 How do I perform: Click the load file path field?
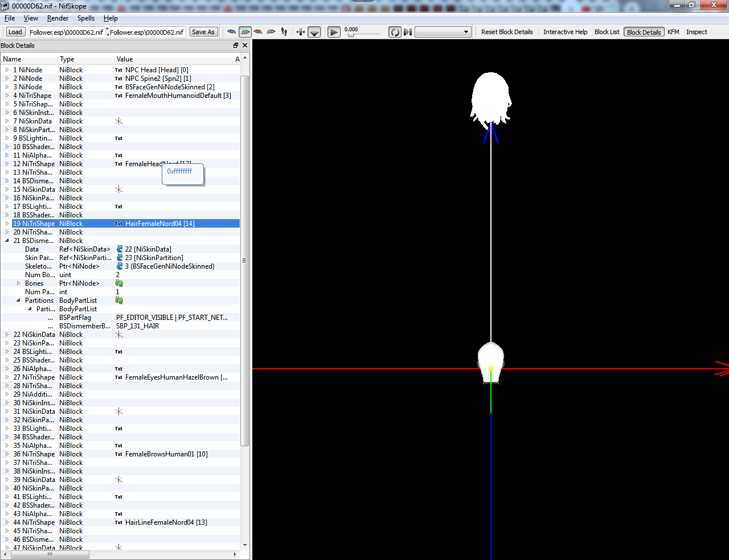tap(66, 32)
